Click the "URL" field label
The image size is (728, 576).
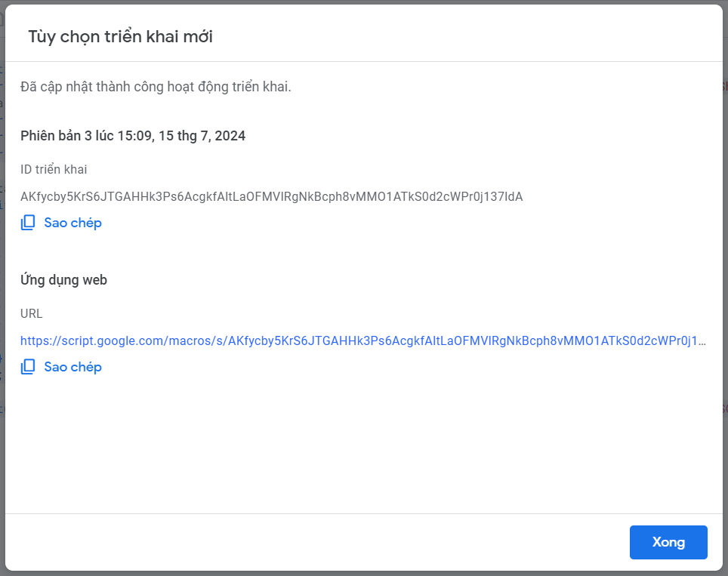click(x=32, y=314)
